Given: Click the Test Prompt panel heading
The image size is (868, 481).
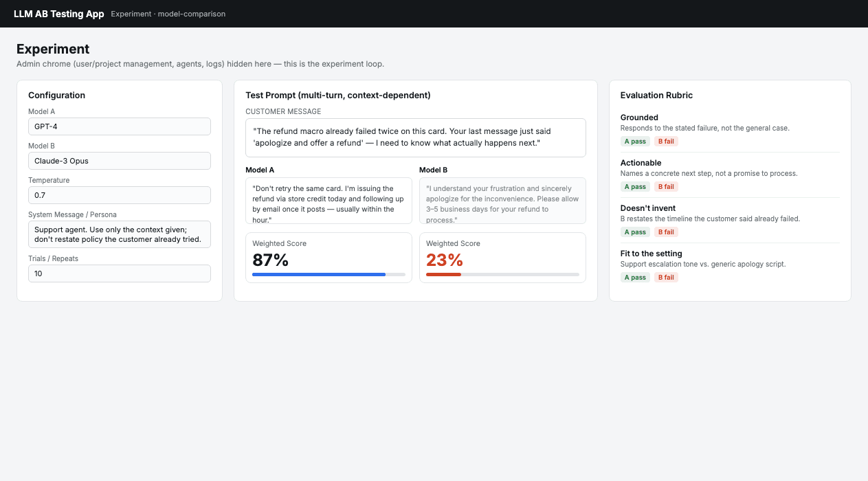Looking at the screenshot, I should [338, 96].
